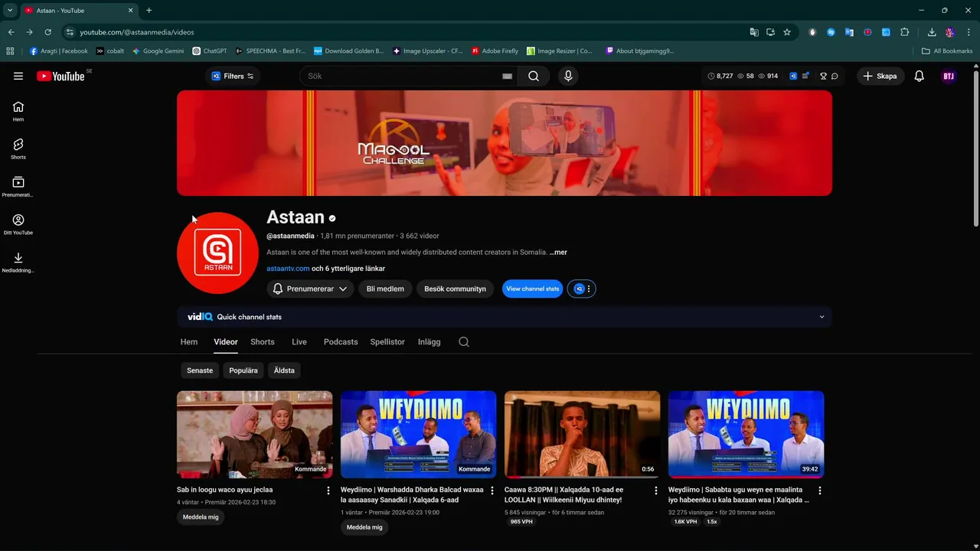This screenshot has height=551, width=980.
Task: Go to YouTube home via logo
Action: coord(60,76)
